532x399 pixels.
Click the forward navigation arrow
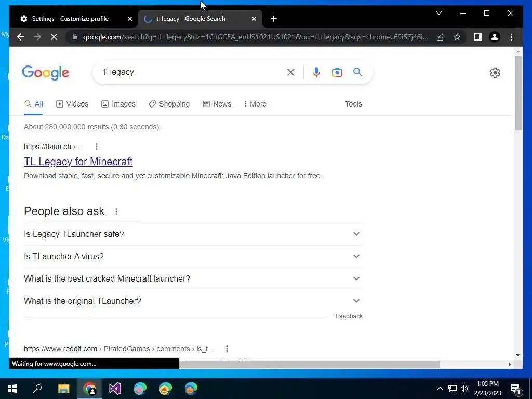[37, 37]
